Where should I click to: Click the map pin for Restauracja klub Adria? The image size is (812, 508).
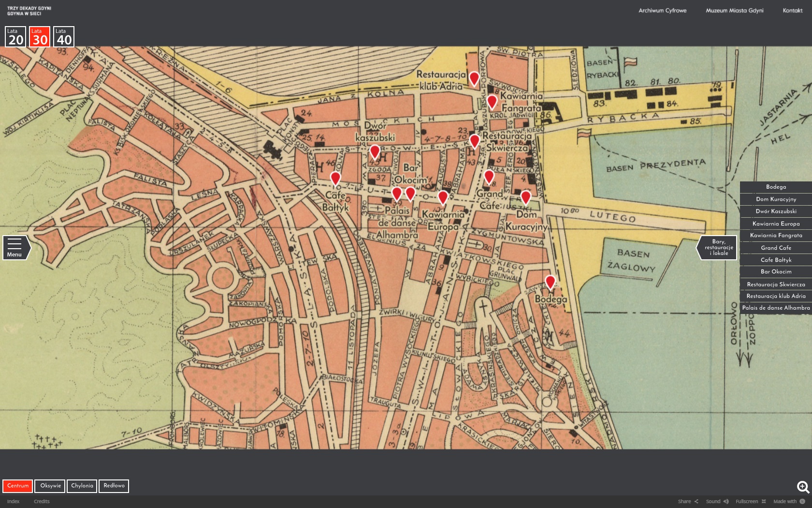click(x=474, y=78)
